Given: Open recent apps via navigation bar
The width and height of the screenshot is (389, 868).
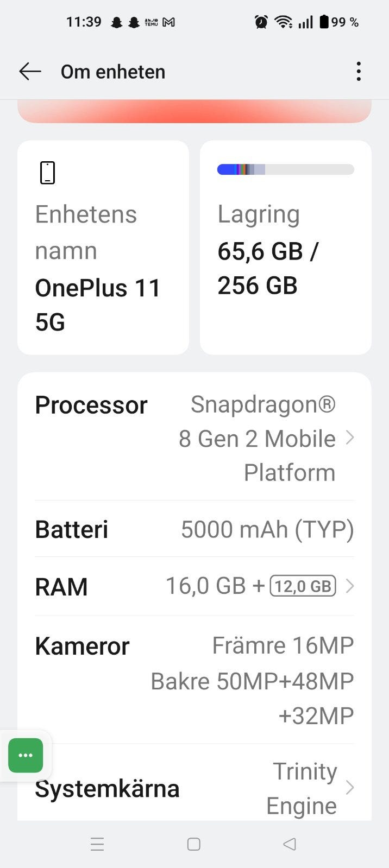Looking at the screenshot, I should tap(97, 844).
